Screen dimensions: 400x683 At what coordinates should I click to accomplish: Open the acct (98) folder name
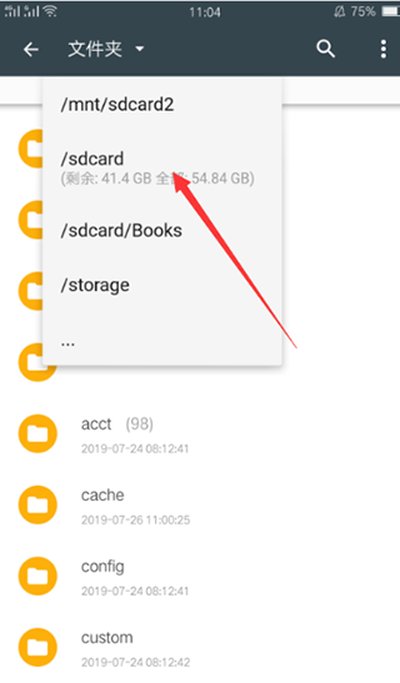point(117,424)
